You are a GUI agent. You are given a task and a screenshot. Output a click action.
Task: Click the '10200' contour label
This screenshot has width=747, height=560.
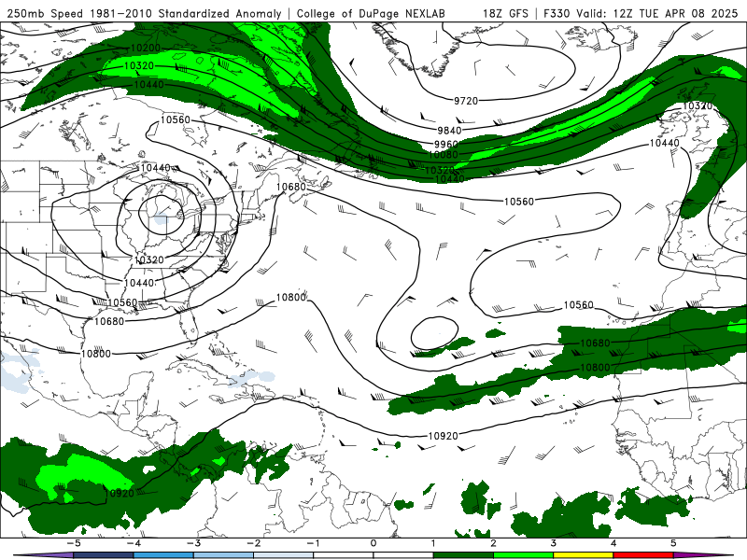coord(146,49)
